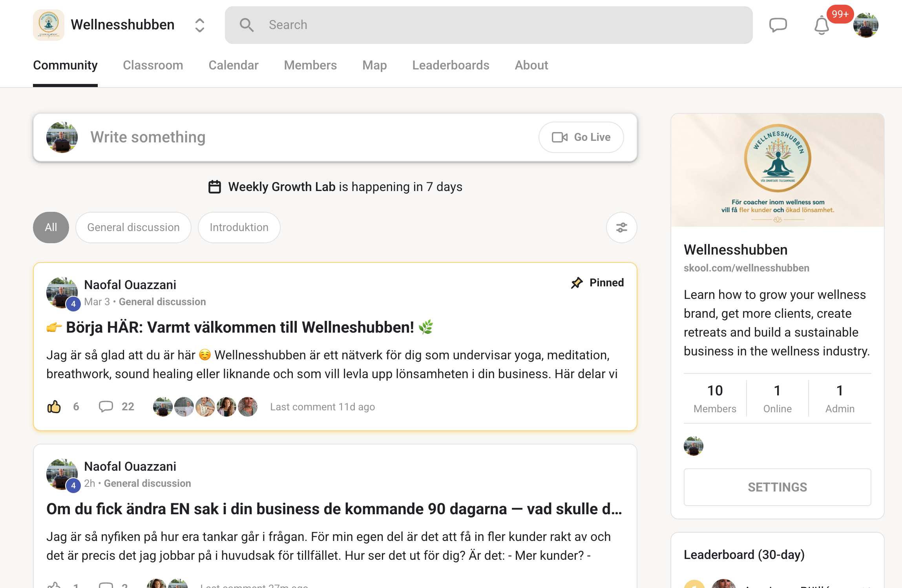This screenshot has width=902, height=588.
Task: Filter posts by Introduktion
Action: (x=239, y=228)
